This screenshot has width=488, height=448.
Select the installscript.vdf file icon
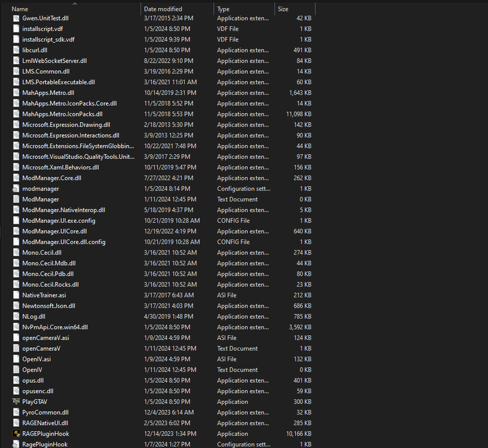(x=16, y=28)
